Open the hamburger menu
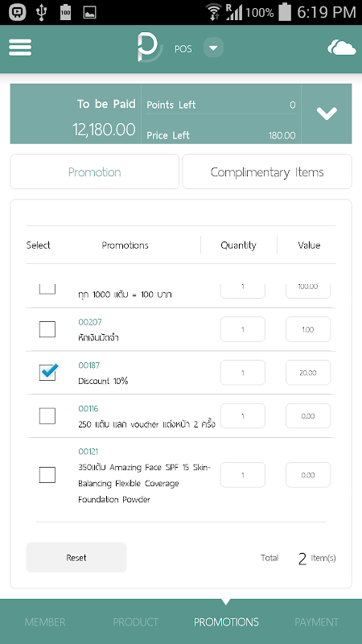Viewport: 362px width, 644px height. coord(20,47)
